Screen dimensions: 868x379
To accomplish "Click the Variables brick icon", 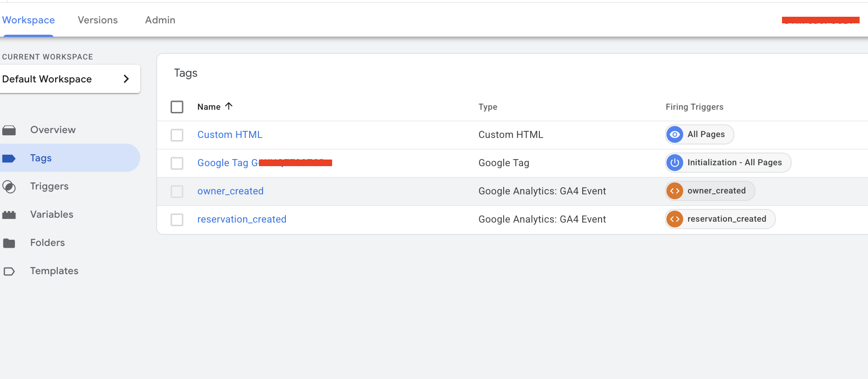I will tap(9, 215).
